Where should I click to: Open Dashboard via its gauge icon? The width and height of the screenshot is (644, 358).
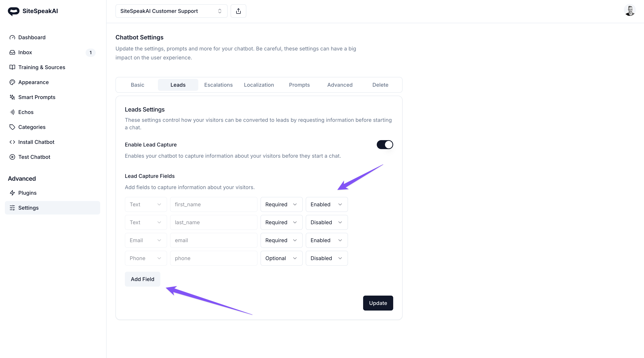coord(12,38)
